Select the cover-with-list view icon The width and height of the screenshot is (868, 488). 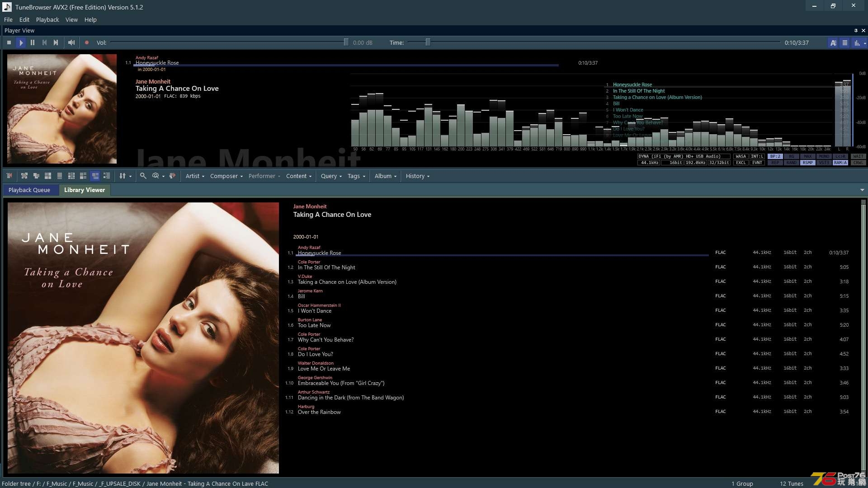click(x=83, y=176)
